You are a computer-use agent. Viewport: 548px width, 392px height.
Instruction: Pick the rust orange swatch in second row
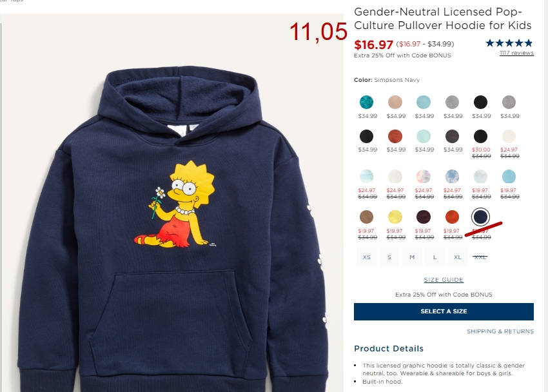[395, 136]
